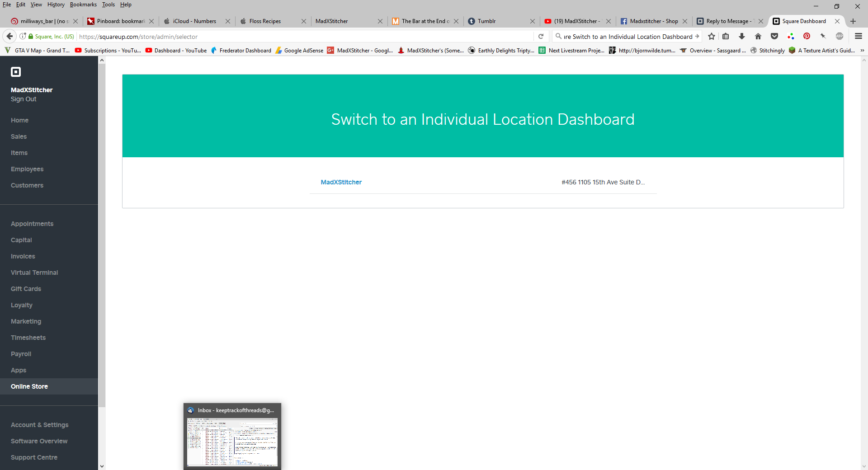This screenshot has width=868, height=470.
Task: Click the Square logo atop the sidebar
Action: [x=16, y=71]
